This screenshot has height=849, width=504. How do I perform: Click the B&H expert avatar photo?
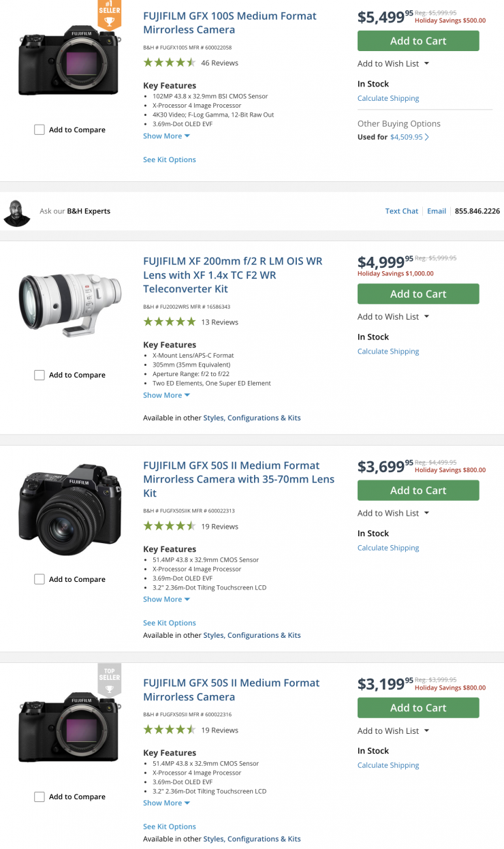16,212
